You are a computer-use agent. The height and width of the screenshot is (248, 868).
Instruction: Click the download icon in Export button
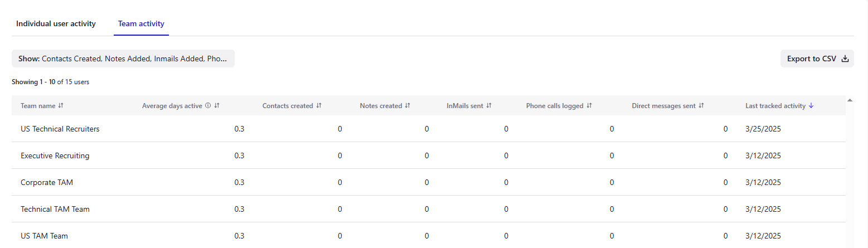(845, 59)
